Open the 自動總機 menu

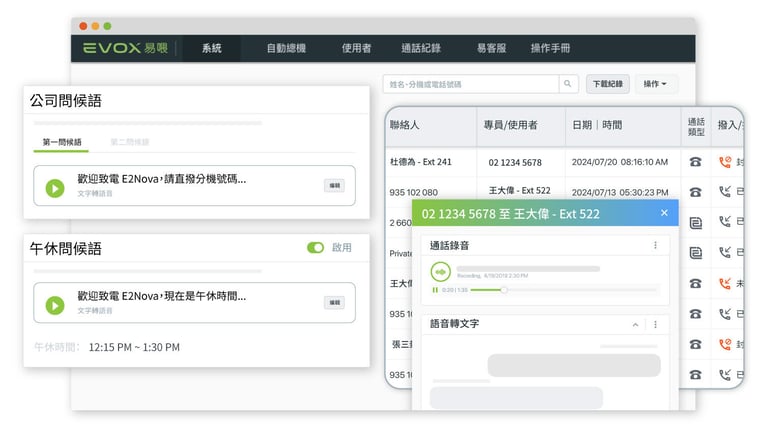(286, 48)
